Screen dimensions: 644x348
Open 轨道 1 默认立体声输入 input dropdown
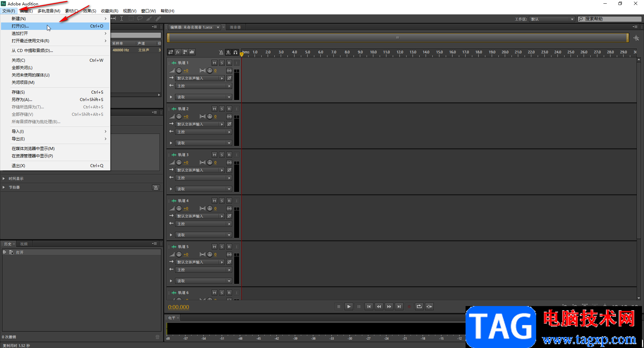pyautogui.click(x=200, y=78)
